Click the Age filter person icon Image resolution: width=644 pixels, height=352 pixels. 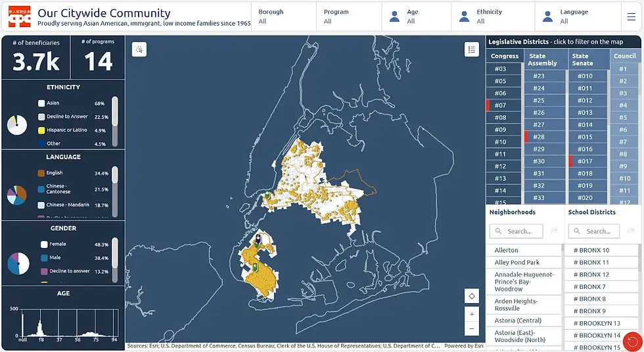pyautogui.click(x=395, y=16)
